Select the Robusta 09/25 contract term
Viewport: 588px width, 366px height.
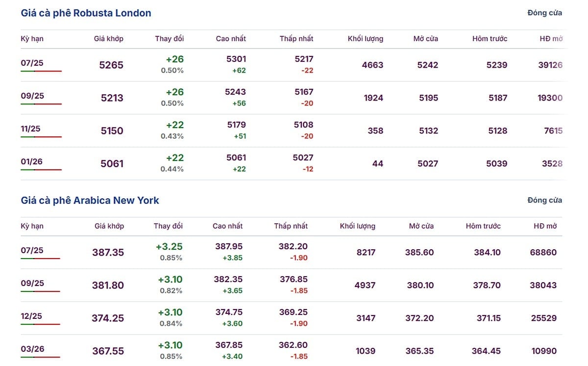click(32, 96)
